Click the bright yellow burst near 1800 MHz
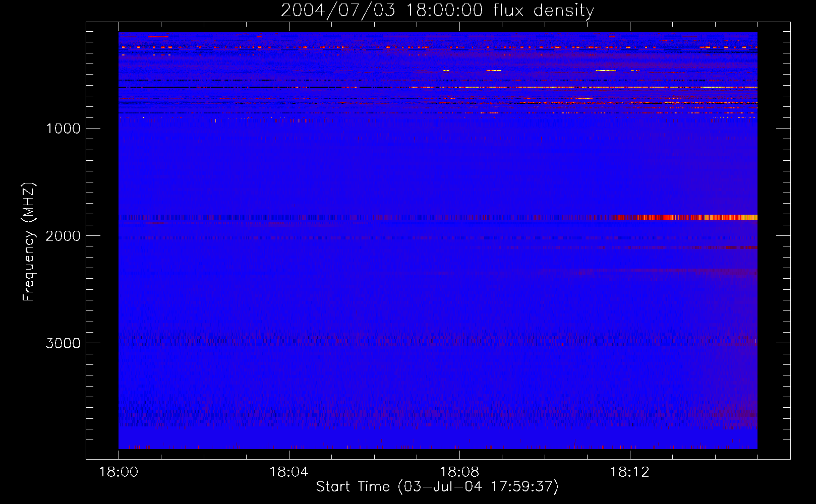The image size is (816, 504). coord(731,218)
